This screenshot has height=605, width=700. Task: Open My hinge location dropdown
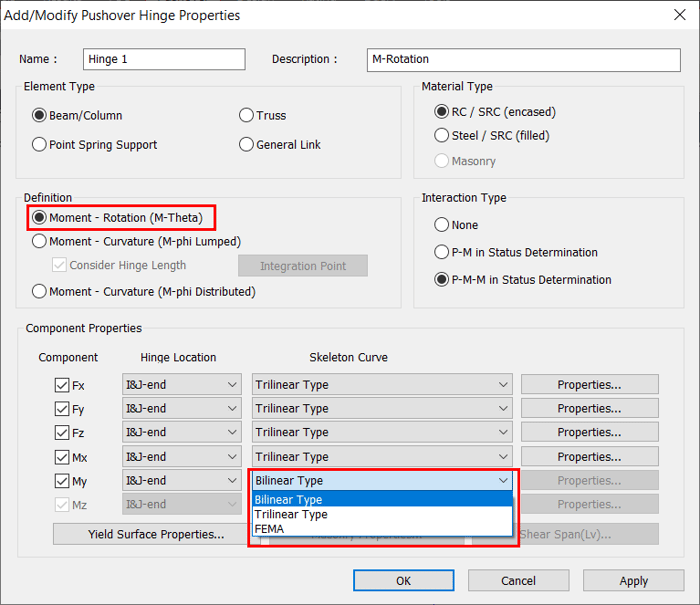[182, 480]
